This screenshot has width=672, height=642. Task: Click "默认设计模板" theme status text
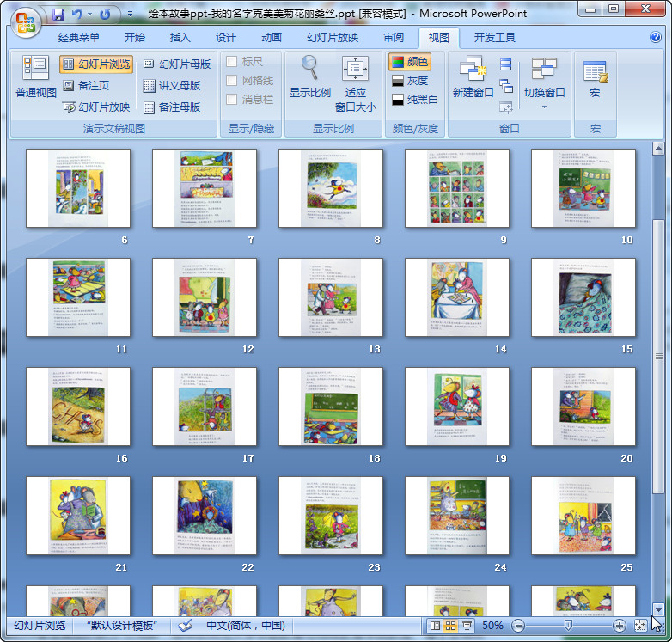[122, 626]
